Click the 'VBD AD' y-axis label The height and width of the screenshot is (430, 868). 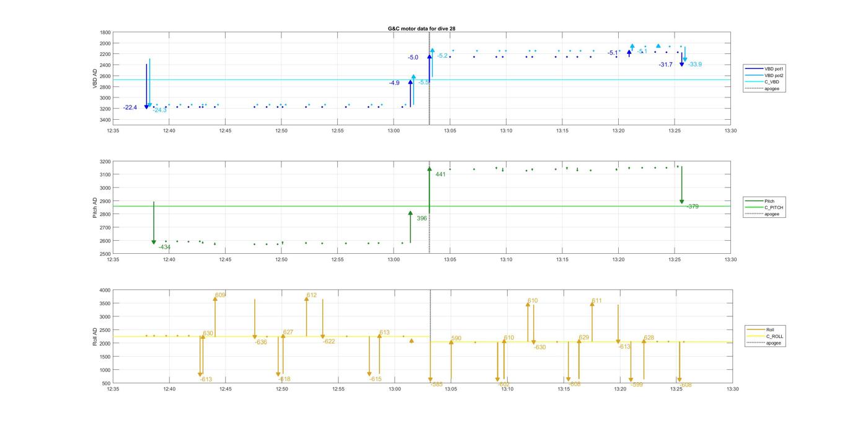pos(95,78)
